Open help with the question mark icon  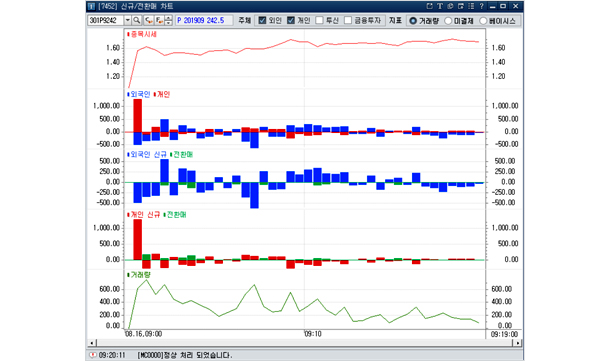pyautogui.click(x=482, y=6)
